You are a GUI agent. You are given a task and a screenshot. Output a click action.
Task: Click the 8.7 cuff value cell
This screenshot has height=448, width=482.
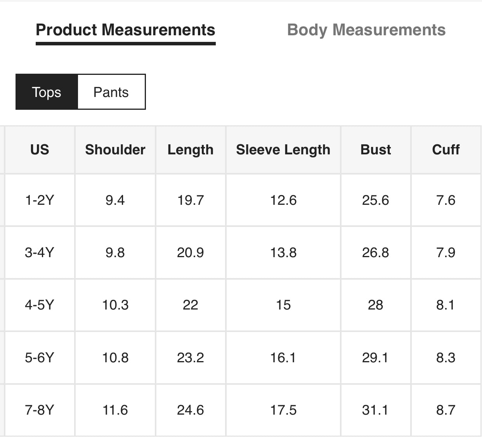(446, 410)
